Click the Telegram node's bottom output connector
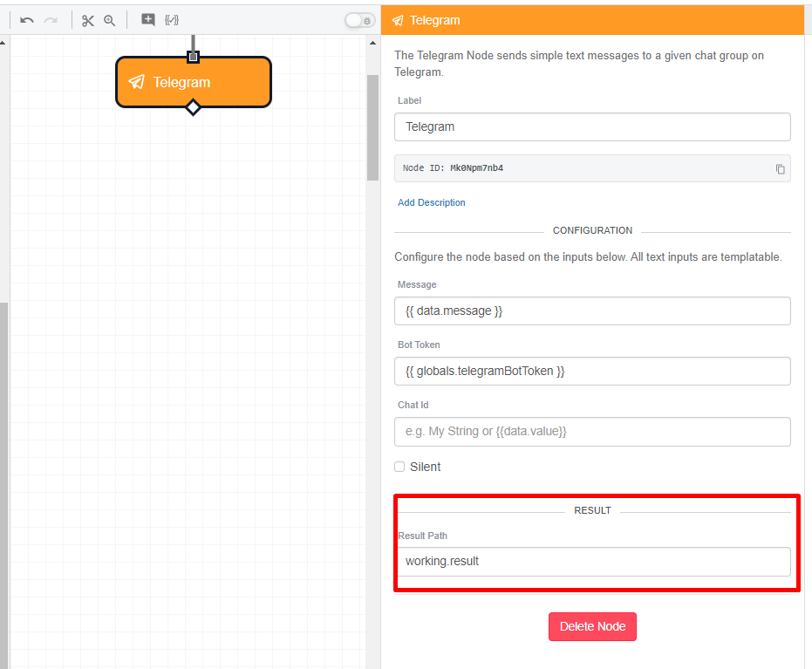This screenshot has height=669, width=812. (193, 107)
